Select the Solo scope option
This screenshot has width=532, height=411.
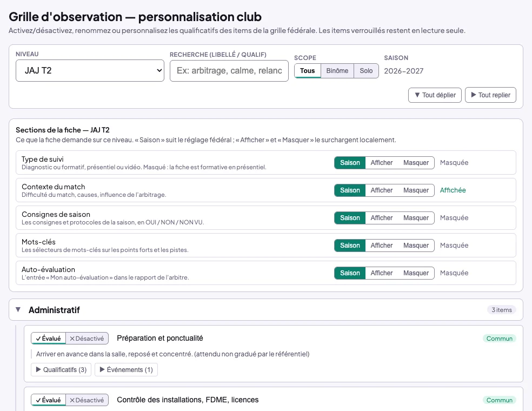coord(366,71)
